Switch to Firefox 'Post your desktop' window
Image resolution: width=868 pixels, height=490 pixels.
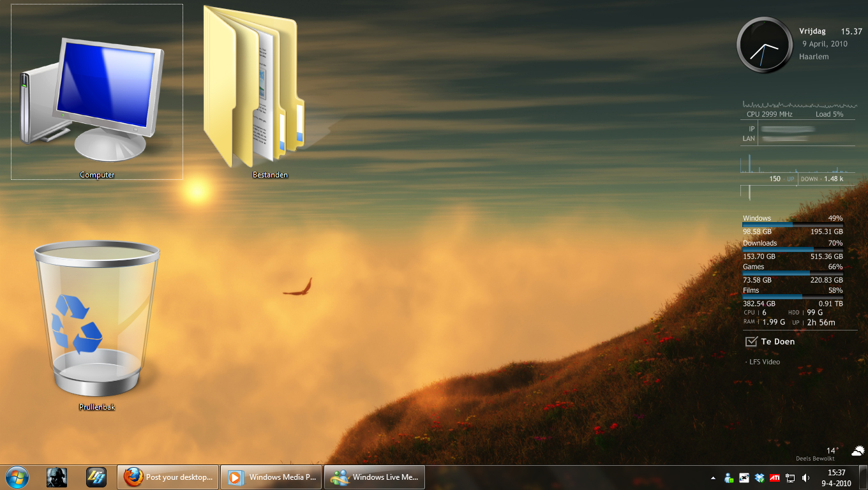[168, 477]
